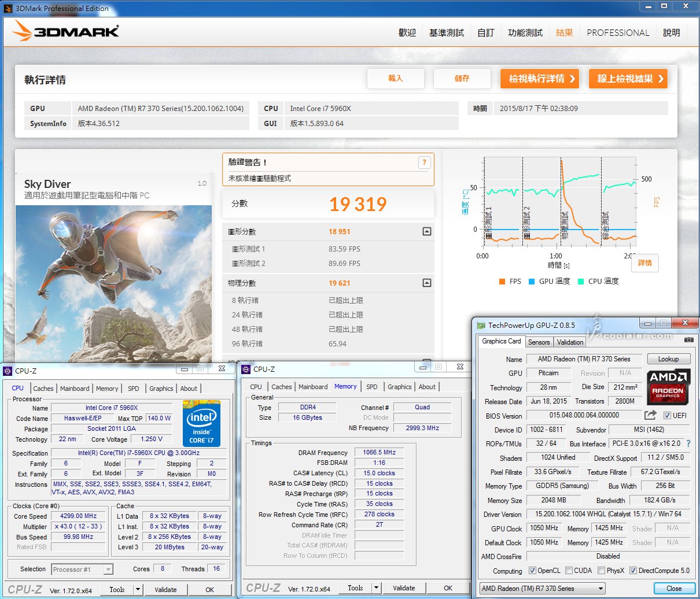The height and width of the screenshot is (599, 700).
Task: Collapse the physics score section (物理分數)
Action: [x=426, y=283]
